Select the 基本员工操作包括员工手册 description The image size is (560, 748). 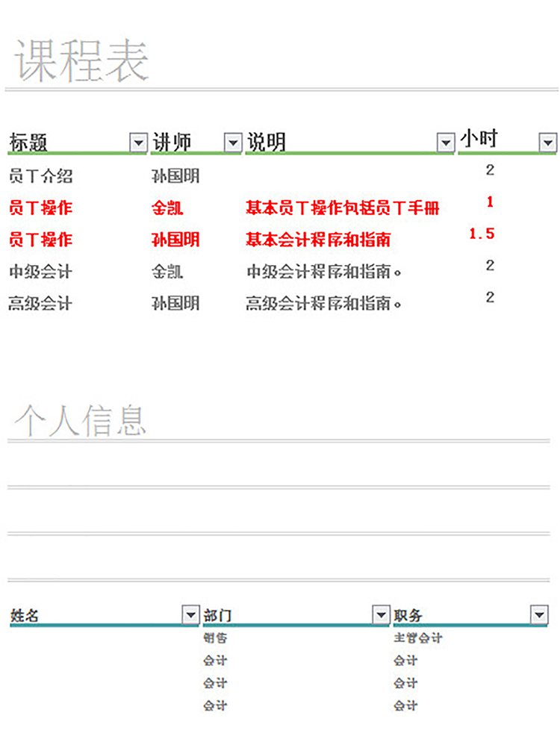coord(343,208)
